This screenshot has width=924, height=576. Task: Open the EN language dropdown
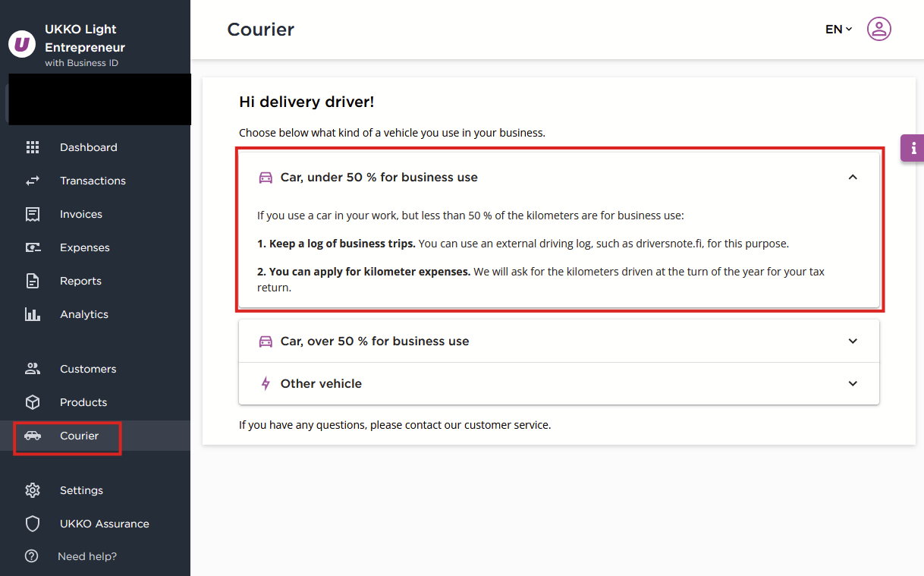click(838, 29)
